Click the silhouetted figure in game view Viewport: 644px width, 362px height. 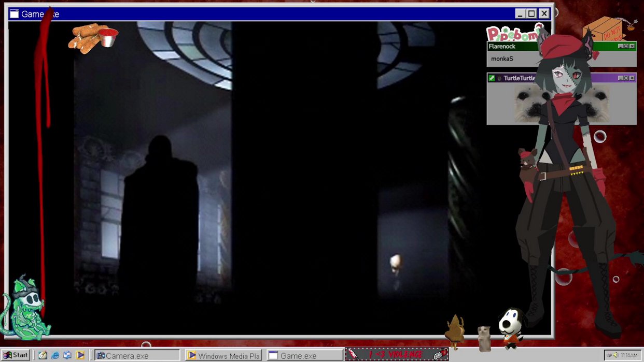[160, 218]
